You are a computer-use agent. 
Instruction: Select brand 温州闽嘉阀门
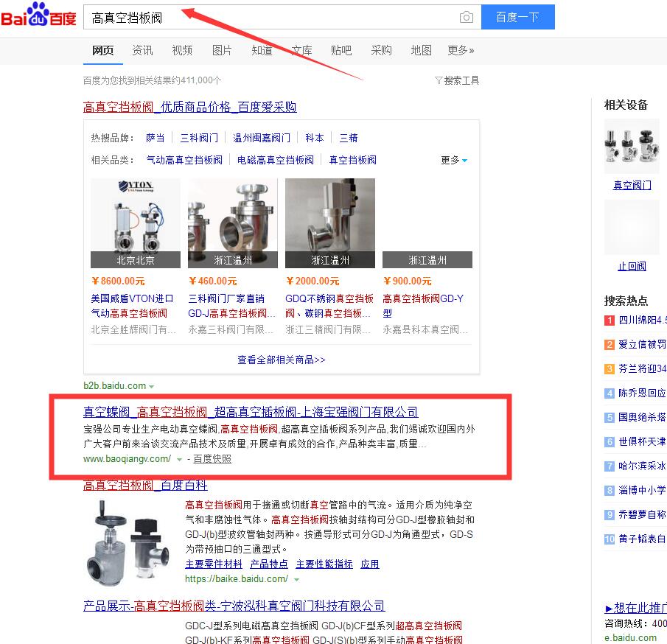click(x=262, y=138)
